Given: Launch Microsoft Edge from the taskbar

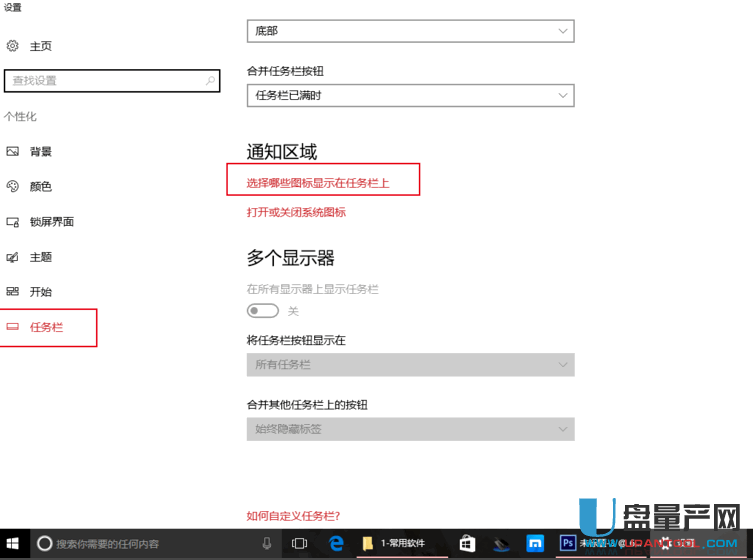Looking at the screenshot, I should point(337,543).
